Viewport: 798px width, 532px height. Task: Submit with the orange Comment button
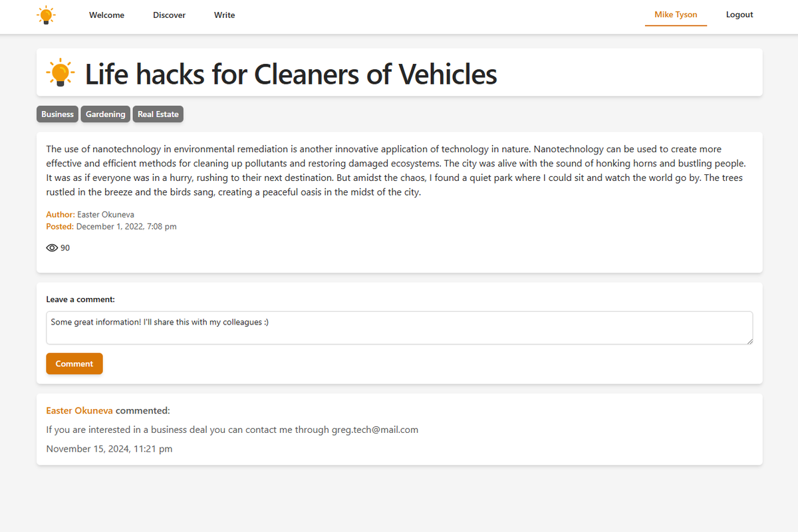[x=74, y=364]
